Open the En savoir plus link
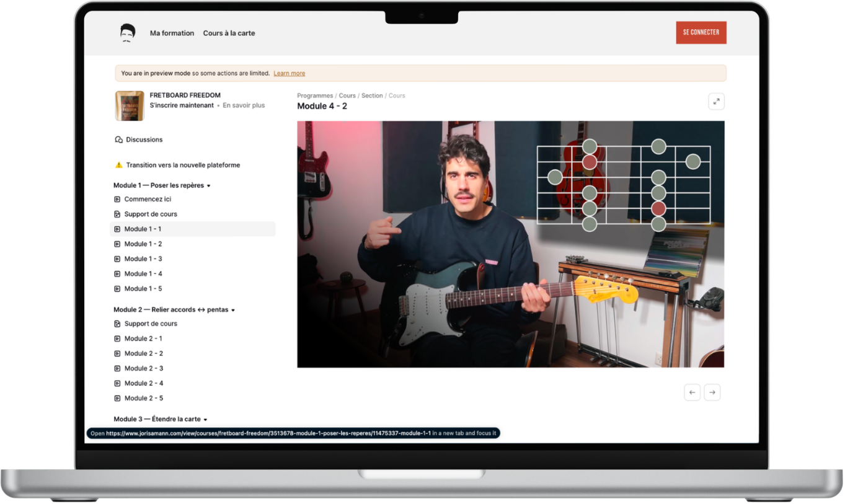 pyautogui.click(x=244, y=105)
